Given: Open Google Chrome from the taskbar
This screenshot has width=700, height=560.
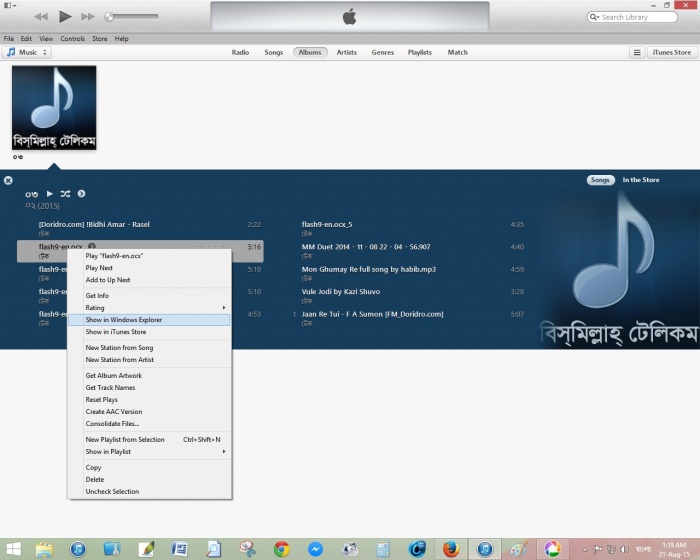Looking at the screenshot, I should 282,549.
